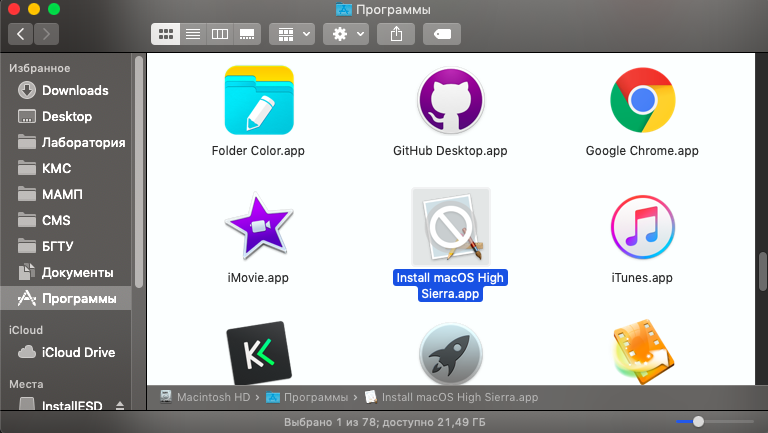Switch to list view

(x=193, y=34)
